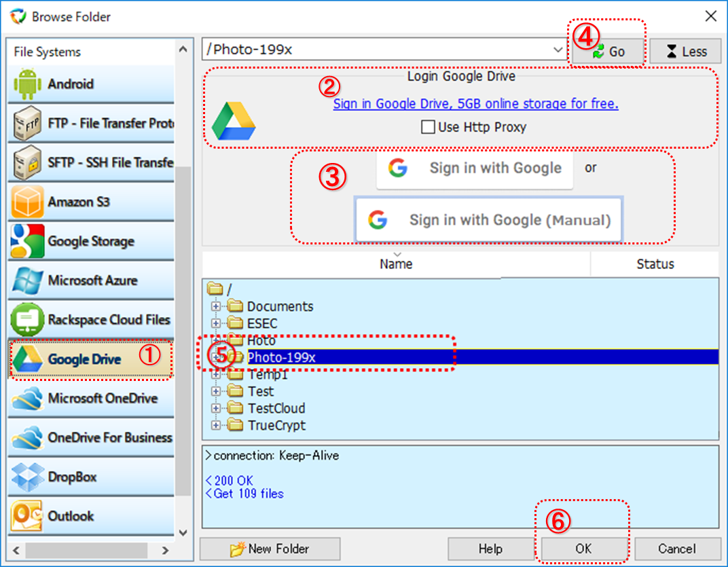This screenshot has height=567, width=728.
Task: Click the Help button
Action: [x=491, y=549]
